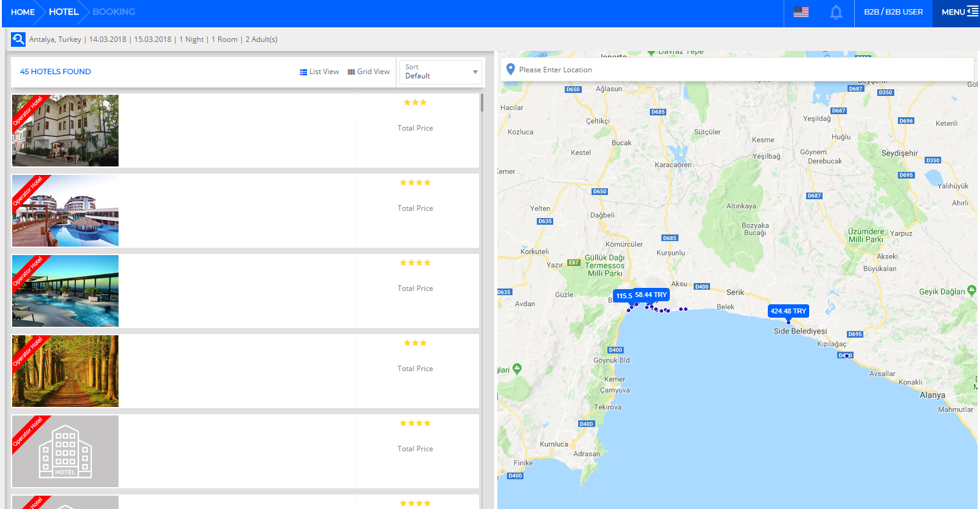980x509 pixels.
Task: Click the search magnifier icon
Action: click(x=18, y=39)
